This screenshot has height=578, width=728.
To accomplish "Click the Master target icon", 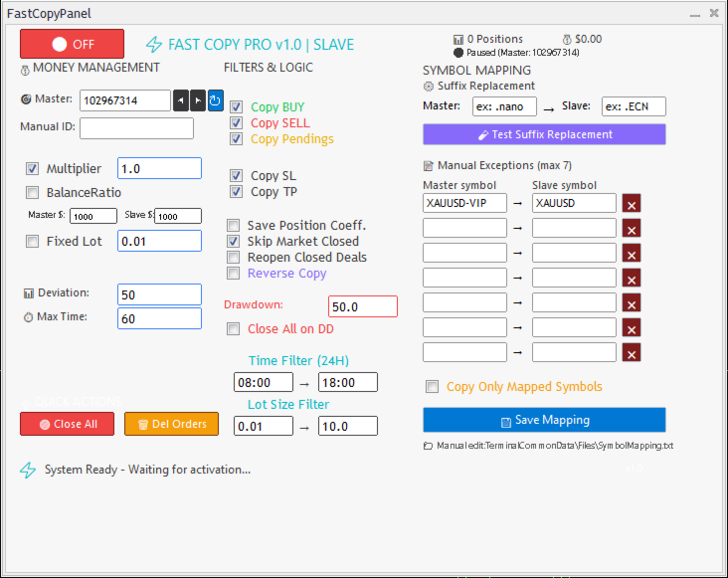I will click(x=26, y=98).
